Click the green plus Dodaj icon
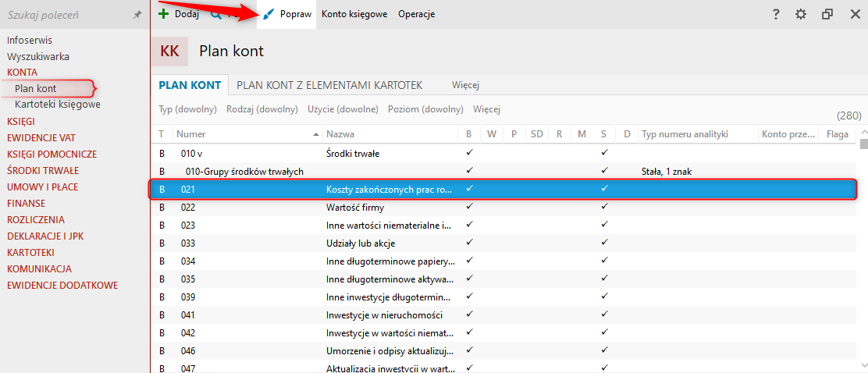This screenshot has width=868, height=373. 163,14
